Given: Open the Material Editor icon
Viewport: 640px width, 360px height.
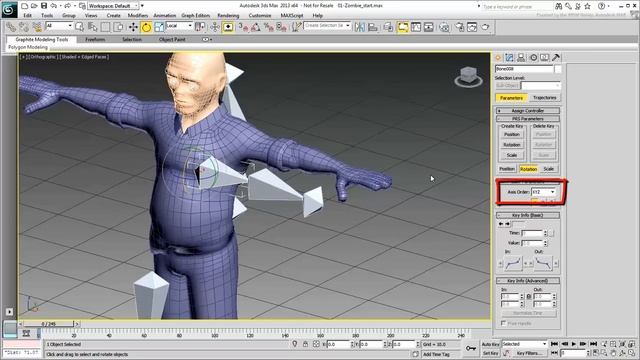Looking at the screenshot, I should tap(444, 27).
